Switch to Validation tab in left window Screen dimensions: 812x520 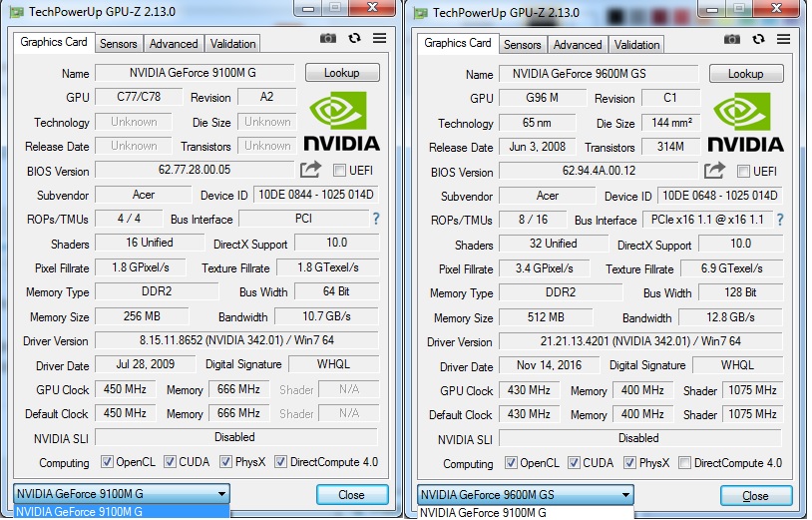[232, 44]
